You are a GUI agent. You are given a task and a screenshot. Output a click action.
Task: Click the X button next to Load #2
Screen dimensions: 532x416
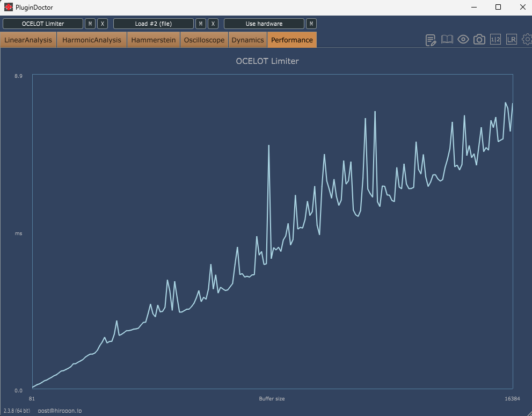(213, 24)
